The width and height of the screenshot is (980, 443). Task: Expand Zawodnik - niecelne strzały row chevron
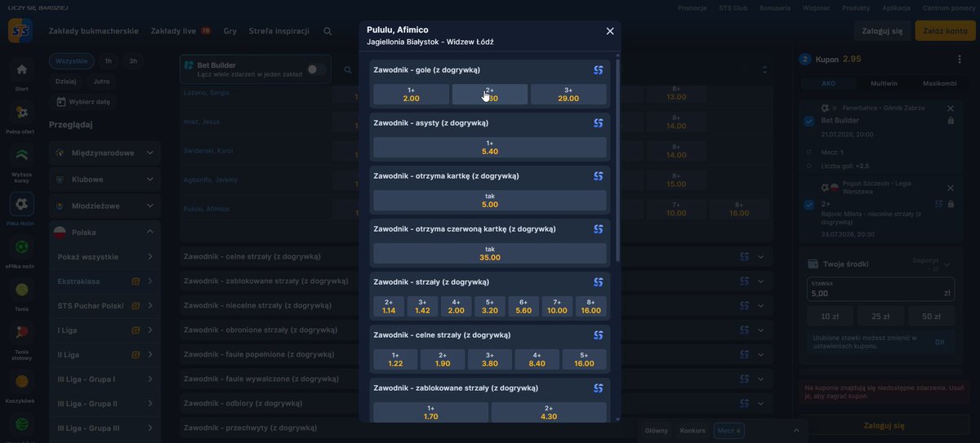[761, 306]
